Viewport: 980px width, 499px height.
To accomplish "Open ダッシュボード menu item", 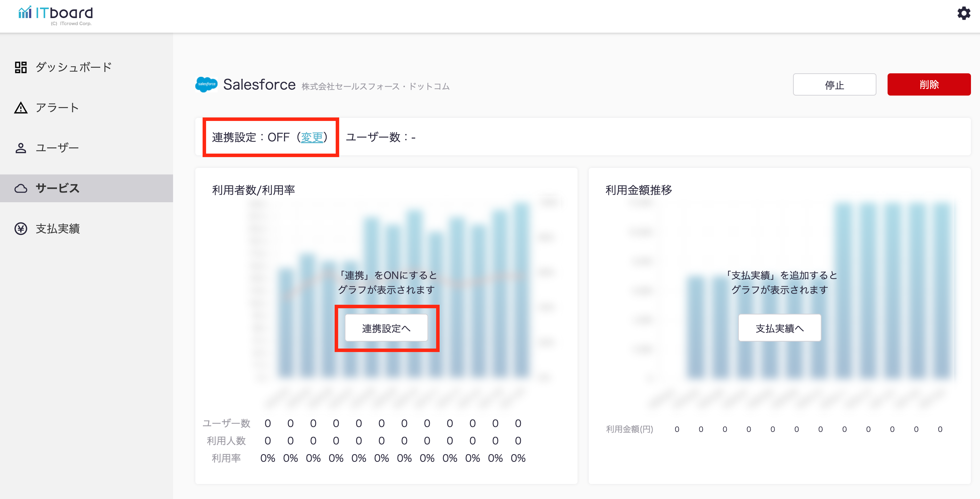I will tap(73, 67).
